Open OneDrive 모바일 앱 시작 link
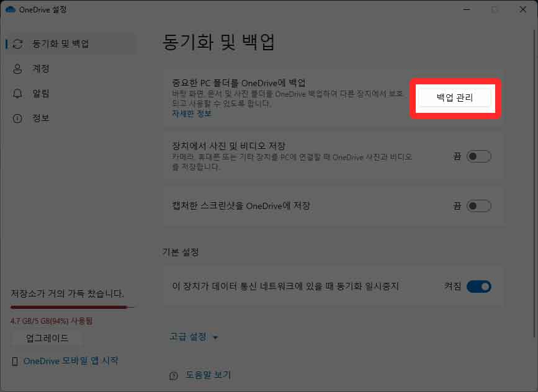This screenshot has height=392, width=538. point(71,361)
